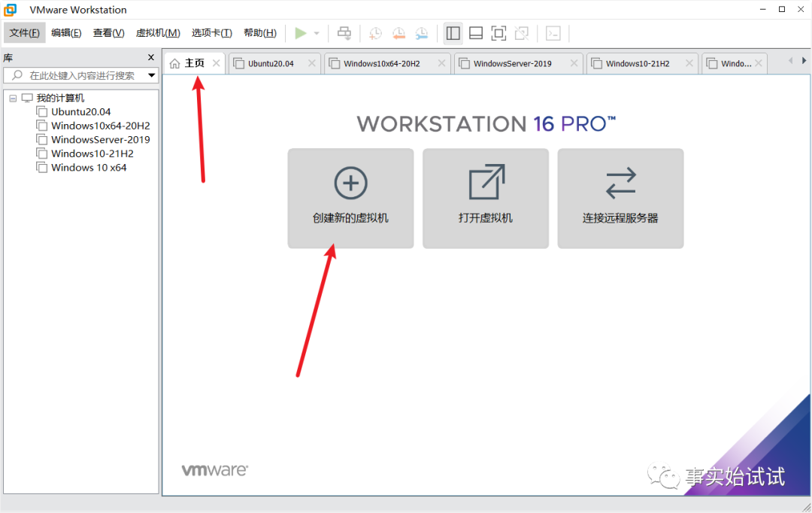Switch to the 主页 home tab
Screen dimensions: 812x513
tap(194, 63)
